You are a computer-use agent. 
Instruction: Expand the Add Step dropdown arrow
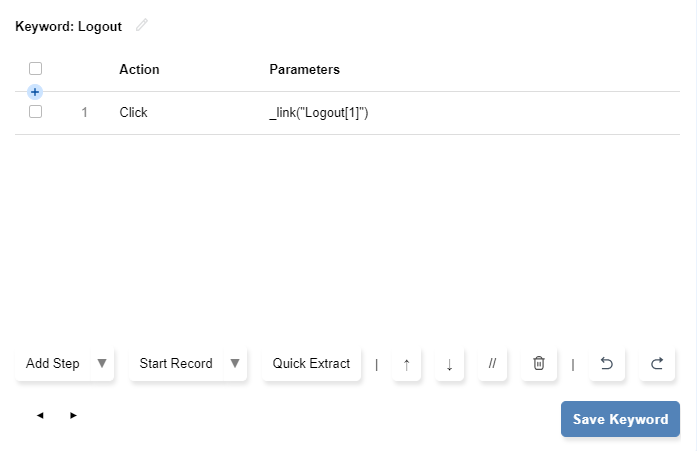102,363
